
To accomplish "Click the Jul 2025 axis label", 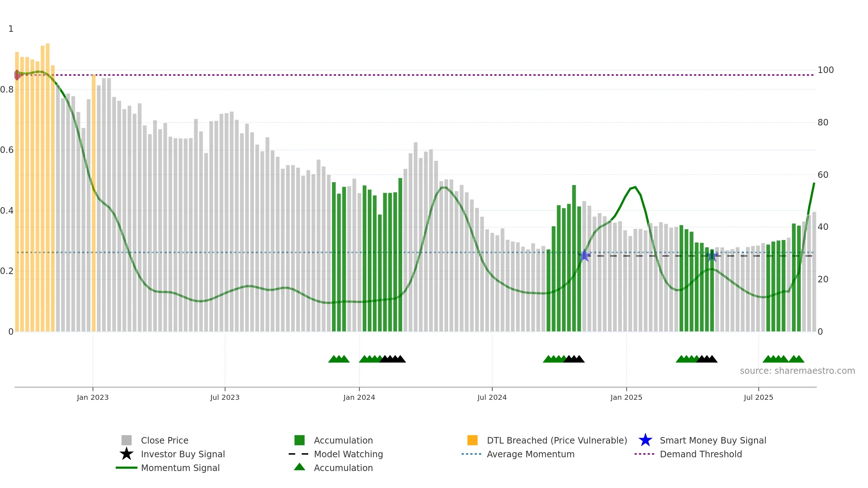I will (x=758, y=397).
